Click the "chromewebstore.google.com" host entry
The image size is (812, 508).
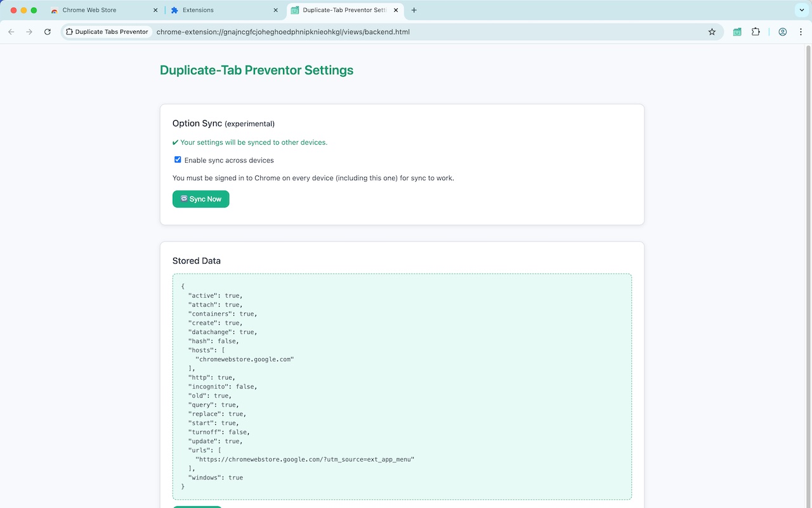point(245,359)
